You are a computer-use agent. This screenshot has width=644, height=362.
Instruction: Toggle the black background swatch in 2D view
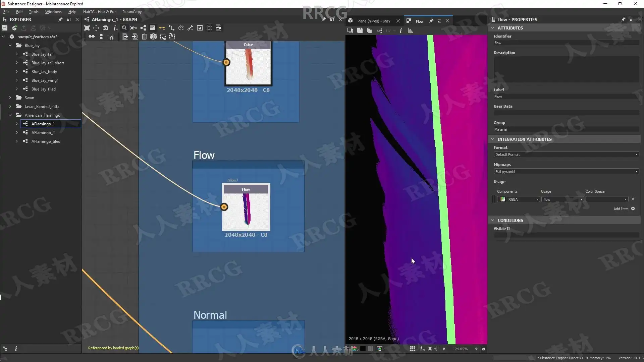point(363,349)
